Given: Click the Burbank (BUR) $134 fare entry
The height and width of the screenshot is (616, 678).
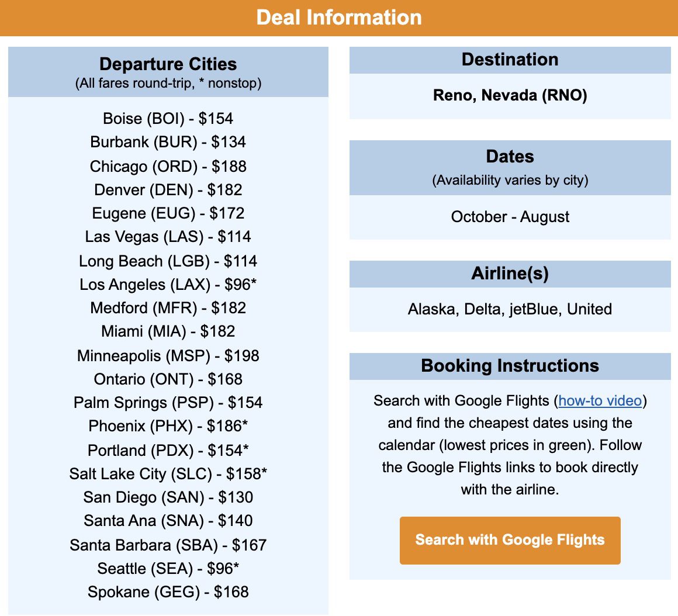Looking at the screenshot, I should click(x=168, y=142).
